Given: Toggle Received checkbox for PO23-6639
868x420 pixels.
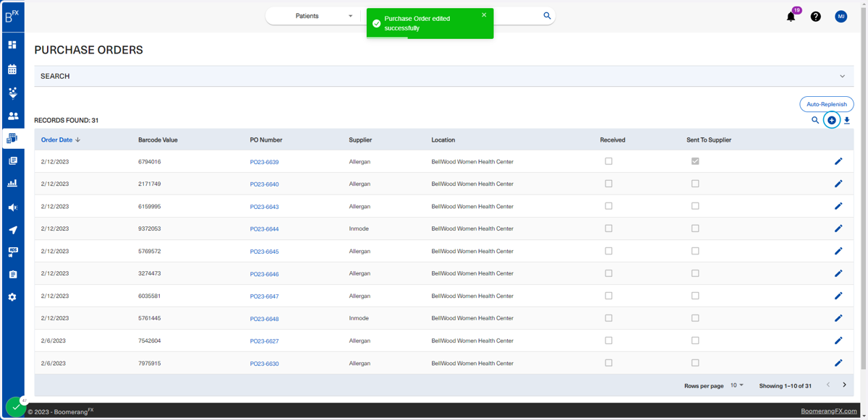Looking at the screenshot, I should 608,161.
